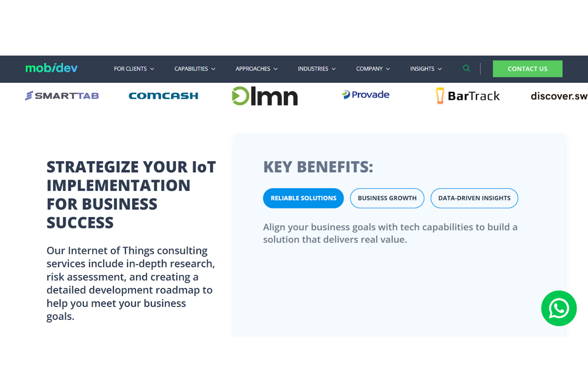
Task: Click the Provade client logo
Action: [366, 95]
